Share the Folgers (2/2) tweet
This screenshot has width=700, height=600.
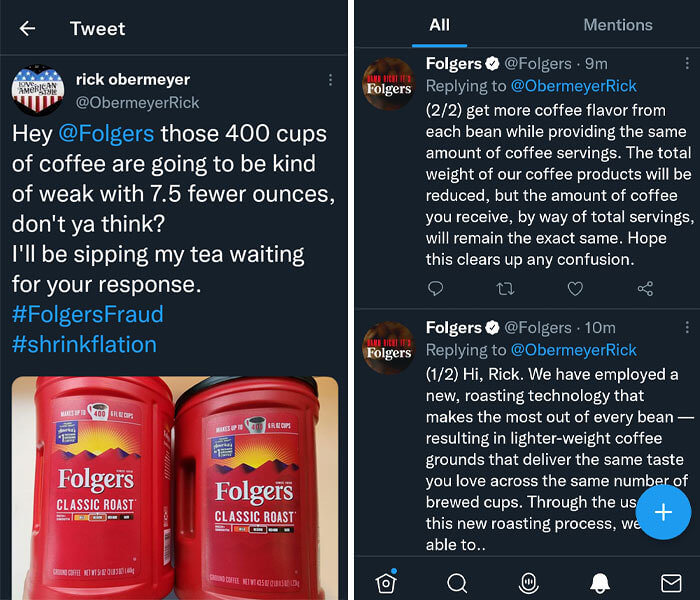pyautogui.click(x=645, y=289)
